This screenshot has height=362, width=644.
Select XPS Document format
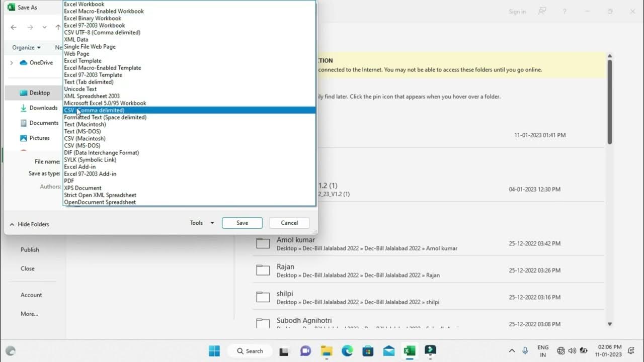pyautogui.click(x=189, y=188)
